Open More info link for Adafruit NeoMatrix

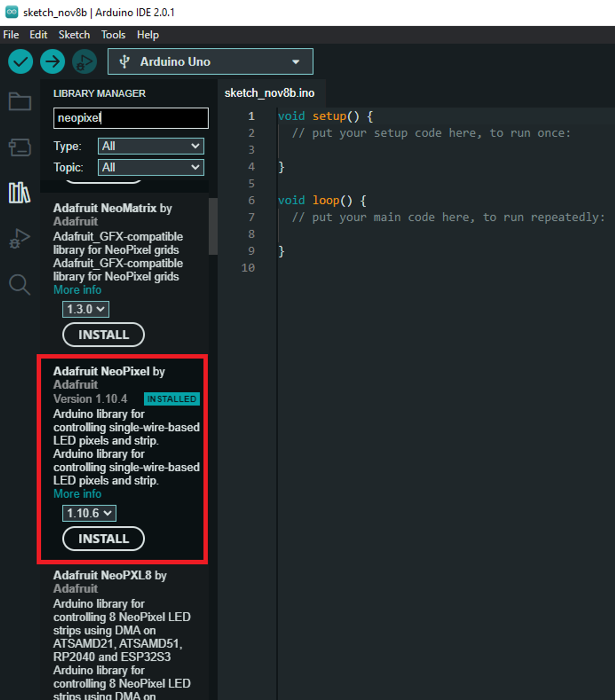pos(77,290)
